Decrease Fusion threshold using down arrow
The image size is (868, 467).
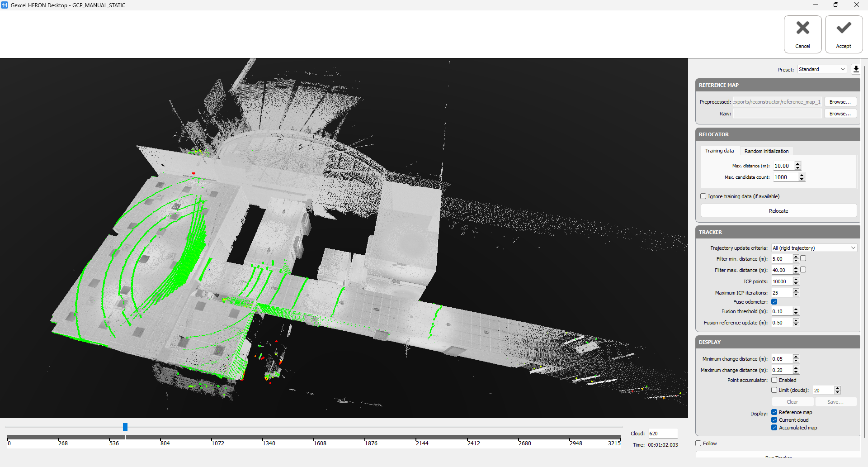[796, 314]
